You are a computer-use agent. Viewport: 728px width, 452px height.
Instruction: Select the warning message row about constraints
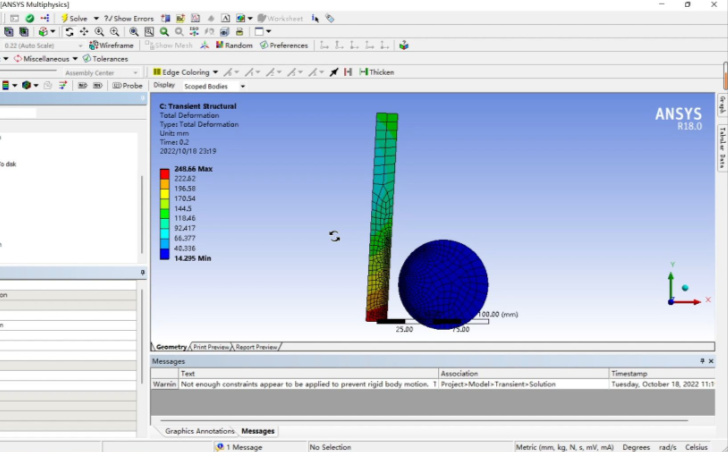pyautogui.click(x=300, y=384)
